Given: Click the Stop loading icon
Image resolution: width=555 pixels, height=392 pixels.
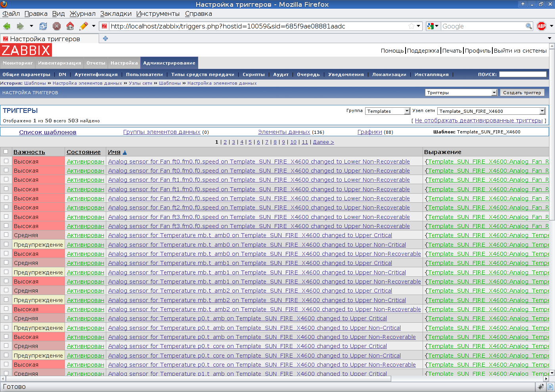Looking at the screenshot, I should [57, 26].
